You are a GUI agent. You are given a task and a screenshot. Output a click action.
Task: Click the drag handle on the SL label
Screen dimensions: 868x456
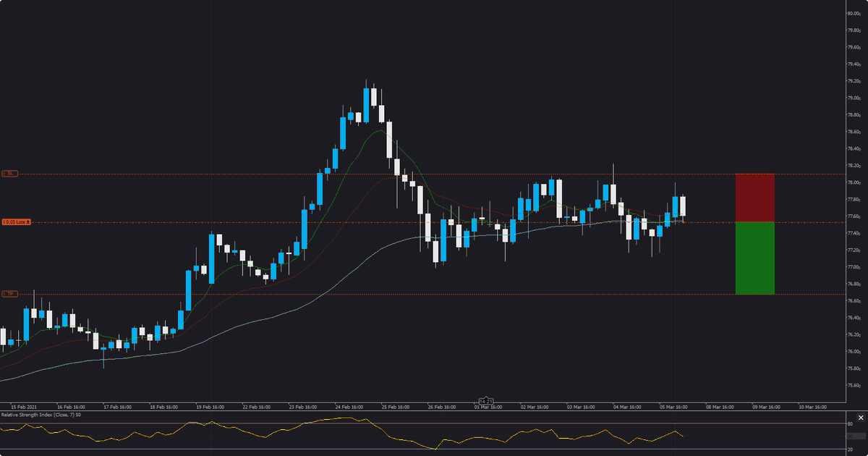[x=4, y=174]
